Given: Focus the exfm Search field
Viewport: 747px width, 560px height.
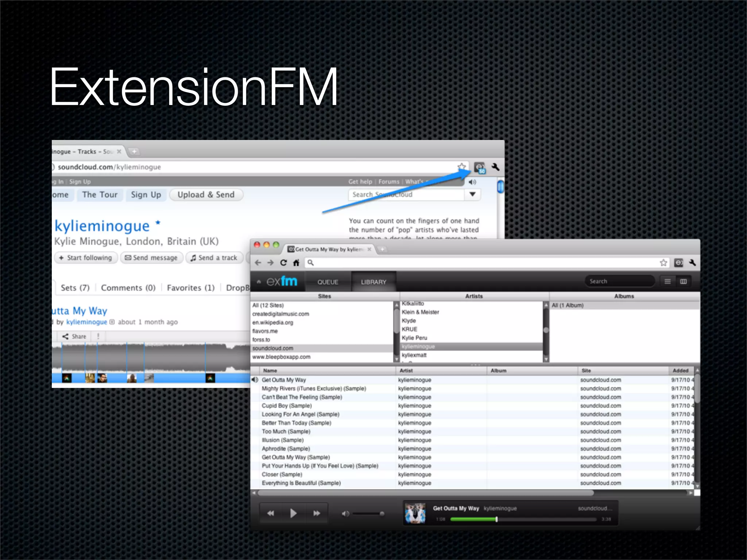Looking at the screenshot, I should click(620, 281).
